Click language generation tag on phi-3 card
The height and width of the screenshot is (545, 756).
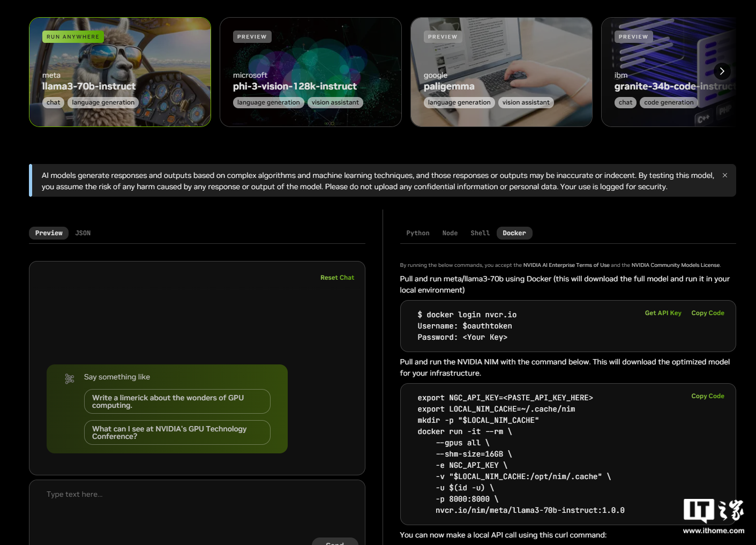(268, 102)
